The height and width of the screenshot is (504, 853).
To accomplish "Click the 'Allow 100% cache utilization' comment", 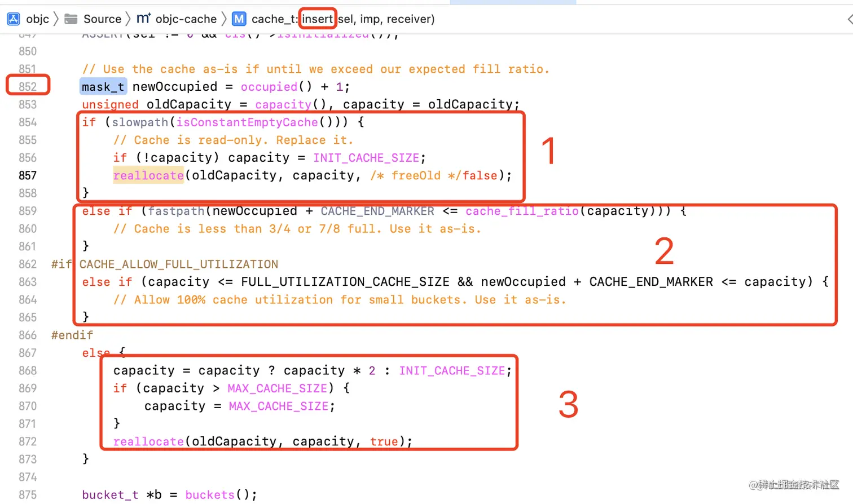I will pos(340,300).
